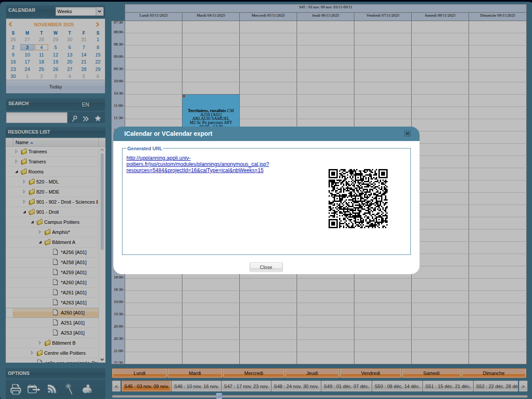532x399 pixels.
Task: Click the double-chevron advanced search icon
Action: coord(86,118)
